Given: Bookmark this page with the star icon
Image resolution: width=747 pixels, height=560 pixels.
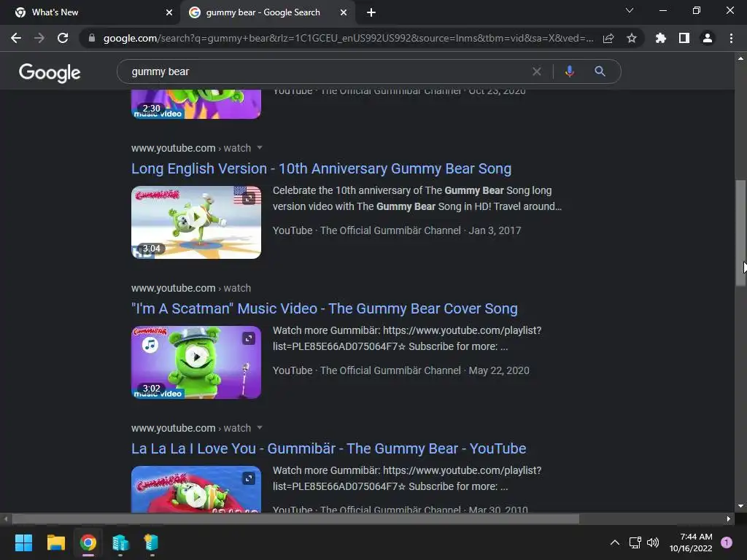Looking at the screenshot, I should click(632, 38).
